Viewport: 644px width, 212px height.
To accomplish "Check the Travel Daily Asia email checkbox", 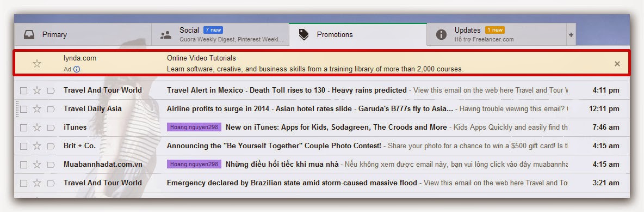I will (x=24, y=109).
